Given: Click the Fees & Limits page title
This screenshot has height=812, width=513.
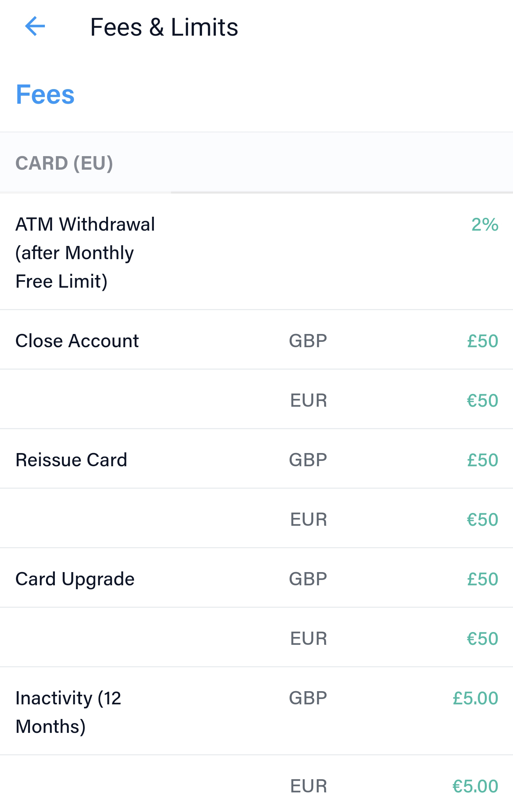Looking at the screenshot, I should tap(164, 27).
